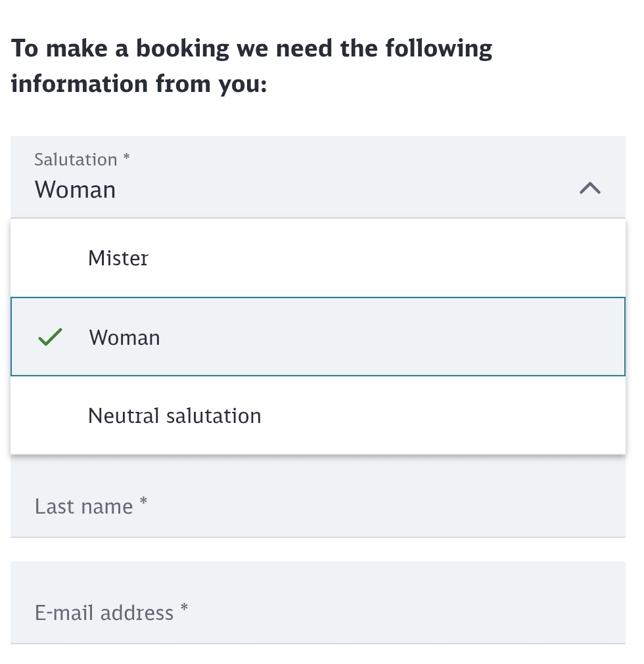Select the Mister salutation option

coord(317,258)
